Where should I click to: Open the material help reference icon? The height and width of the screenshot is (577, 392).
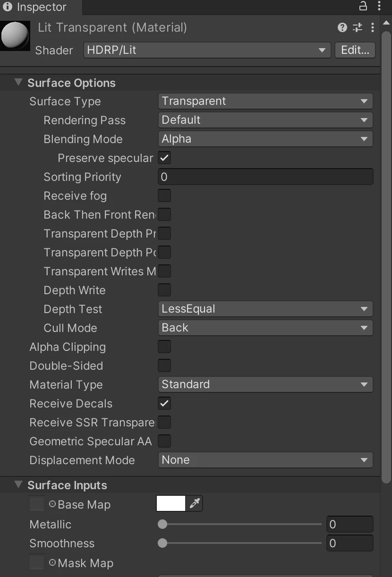[x=342, y=27]
